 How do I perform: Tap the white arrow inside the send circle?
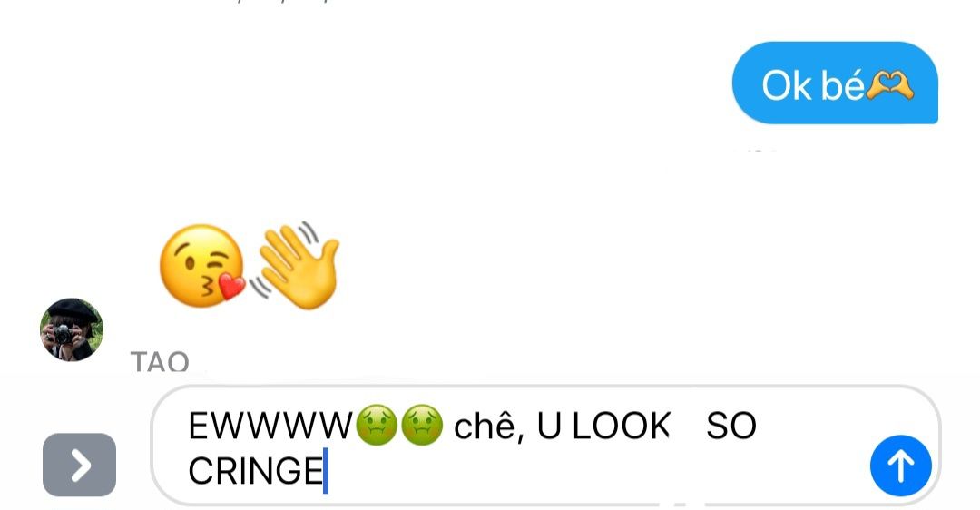(x=901, y=466)
